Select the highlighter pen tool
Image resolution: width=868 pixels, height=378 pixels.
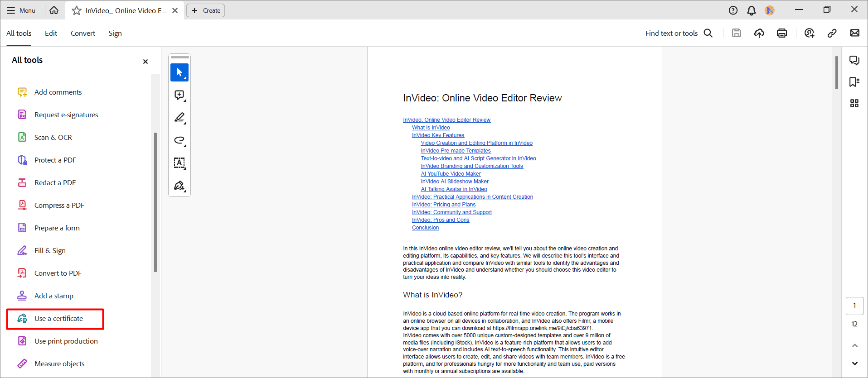(x=179, y=118)
